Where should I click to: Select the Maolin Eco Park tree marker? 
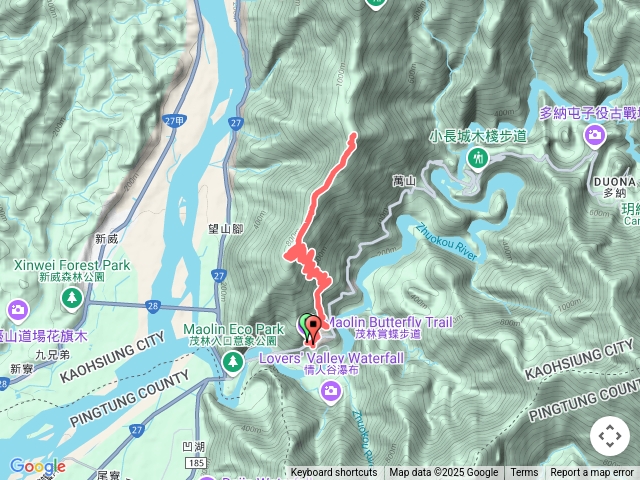[x=233, y=362]
